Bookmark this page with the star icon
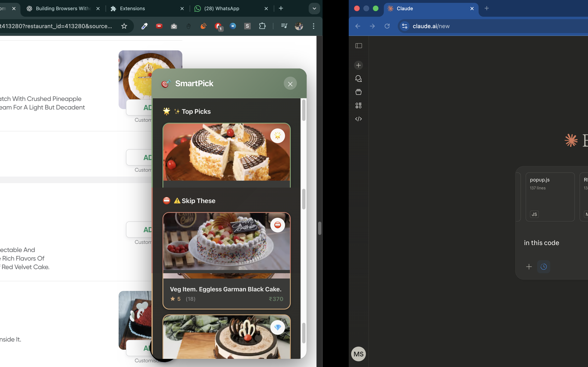 tap(124, 26)
